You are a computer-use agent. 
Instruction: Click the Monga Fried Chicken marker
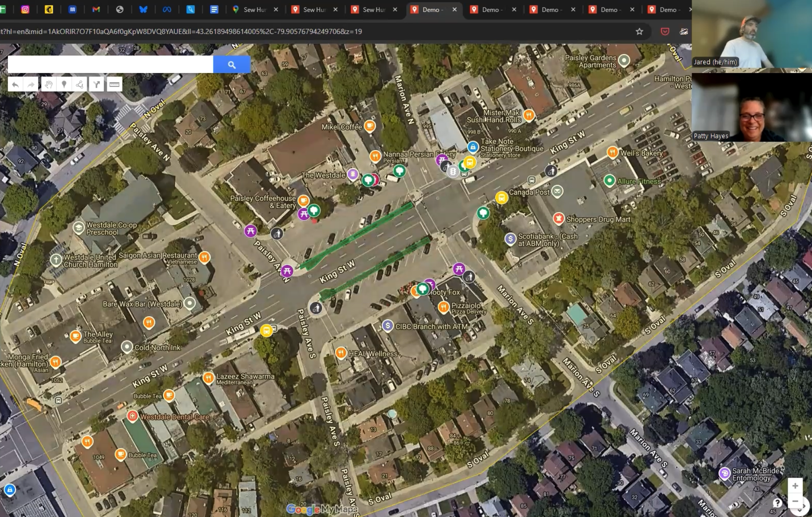(x=55, y=362)
